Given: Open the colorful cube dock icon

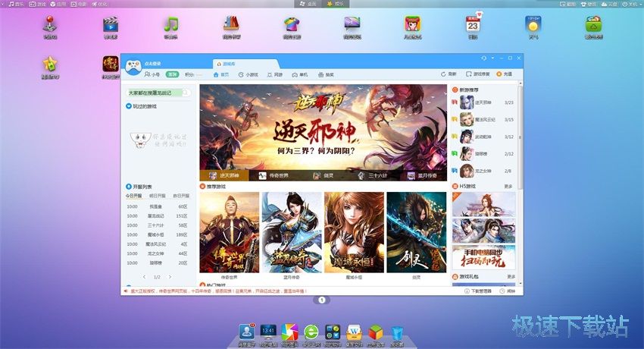Looking at the screenshot, I should click(x=376, y=332).
